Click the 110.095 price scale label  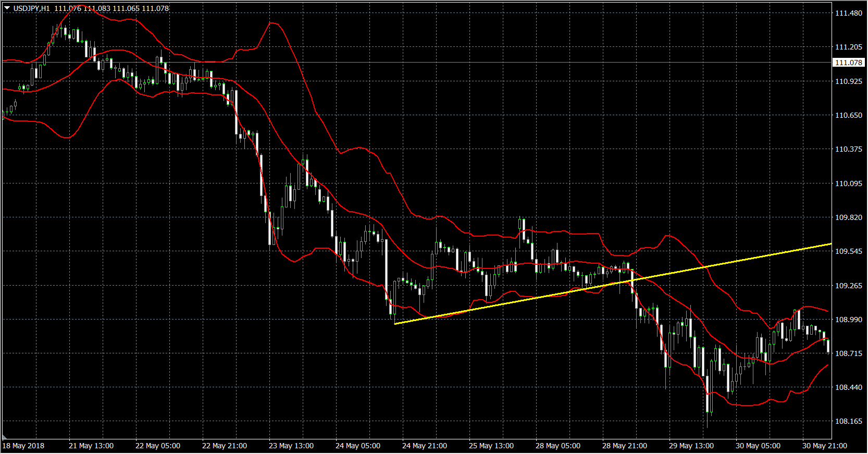(849, 183)
